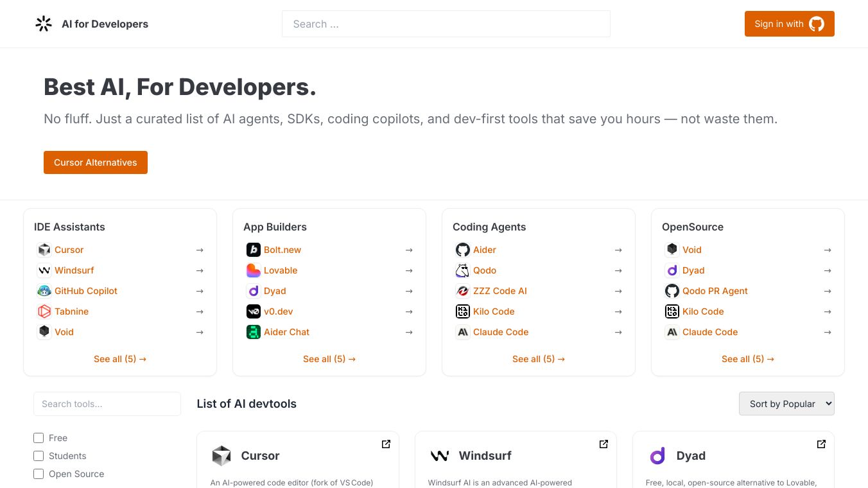Open external link icon on Windsurf card
The width and height of the screenshot is (868, 488).
click(x=603, y=444)
